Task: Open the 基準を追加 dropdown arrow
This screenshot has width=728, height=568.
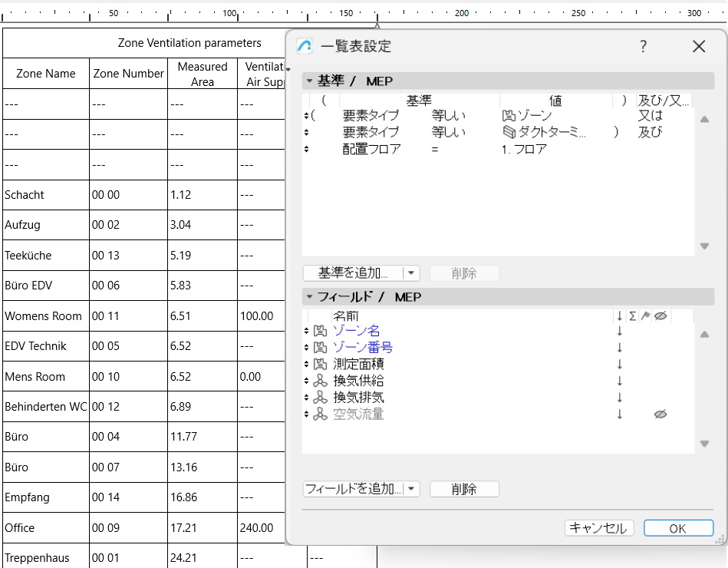Action: pyautogui.click(x=411, y=273)
